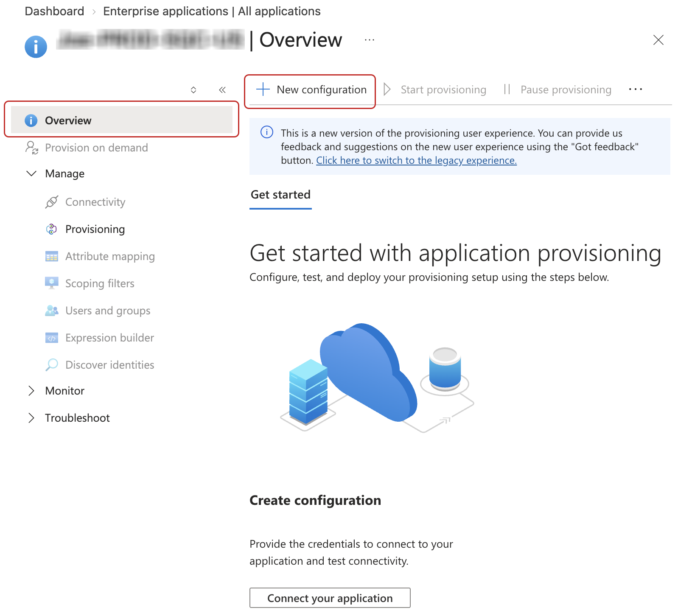
Task: Select the Overview menu item
Action: (x=122, y=120)
